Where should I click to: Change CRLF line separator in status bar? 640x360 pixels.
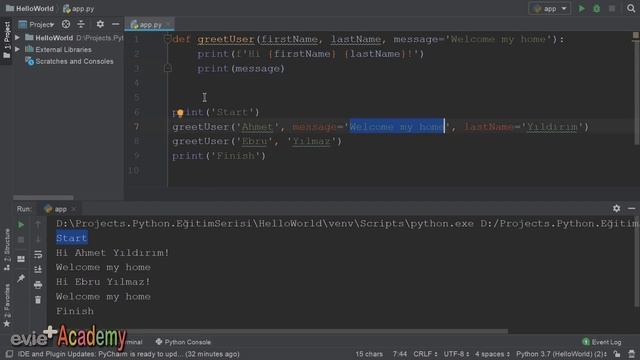click(425, 354)
